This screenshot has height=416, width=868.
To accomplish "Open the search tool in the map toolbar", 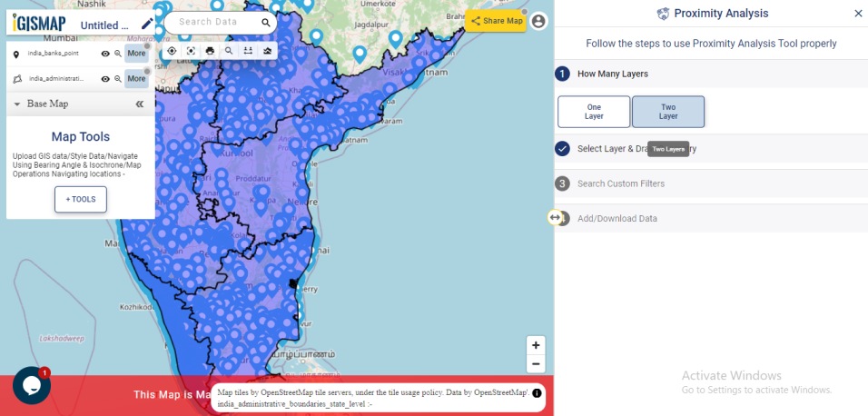I will click(229, 51).
